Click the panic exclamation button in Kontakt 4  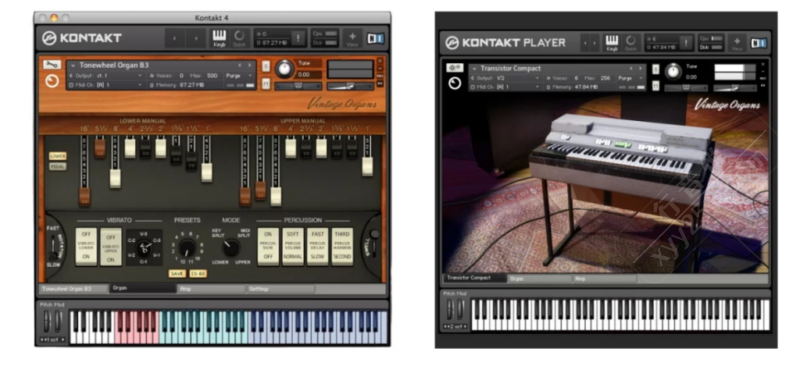click(x=298, y=38)
